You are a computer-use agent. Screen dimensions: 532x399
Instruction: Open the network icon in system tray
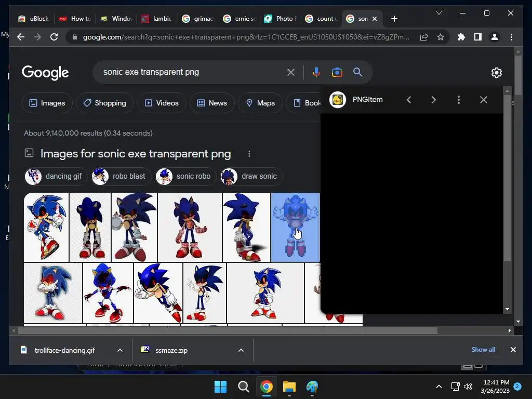[x=455, y=387]
